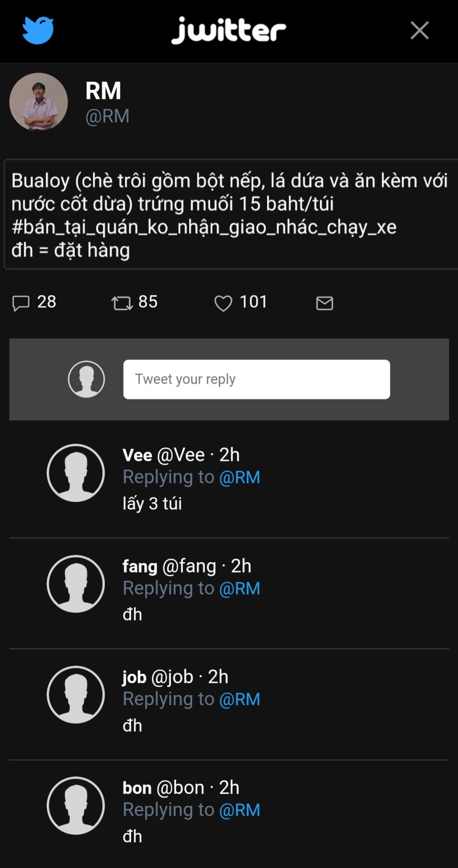Click the @RM link in job's reply
Viewport: 458px width, 868px height.
click(240, 699)
